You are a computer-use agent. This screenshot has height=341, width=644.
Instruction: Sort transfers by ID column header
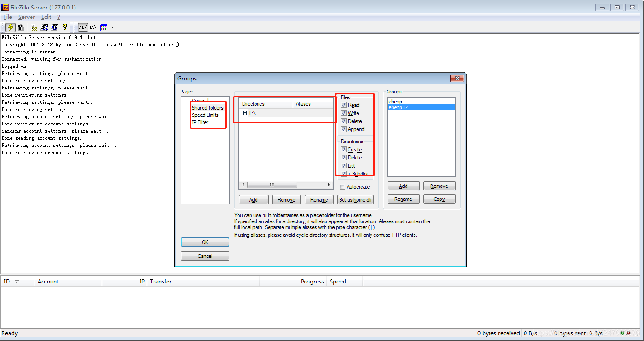(x=18, y=282)
